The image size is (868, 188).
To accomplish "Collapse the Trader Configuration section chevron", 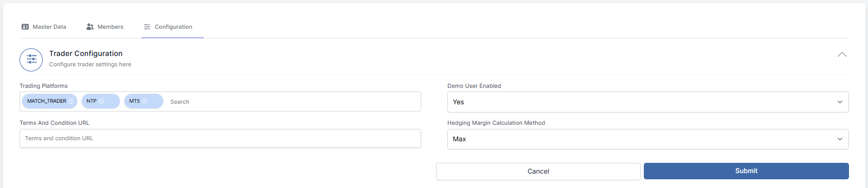I will click(842, 54).
